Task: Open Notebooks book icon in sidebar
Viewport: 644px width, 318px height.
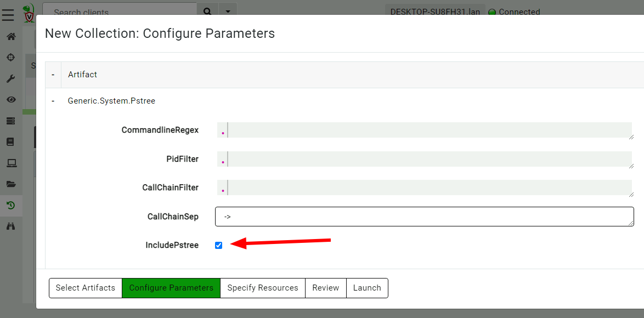Action: [x=11, y=142]
